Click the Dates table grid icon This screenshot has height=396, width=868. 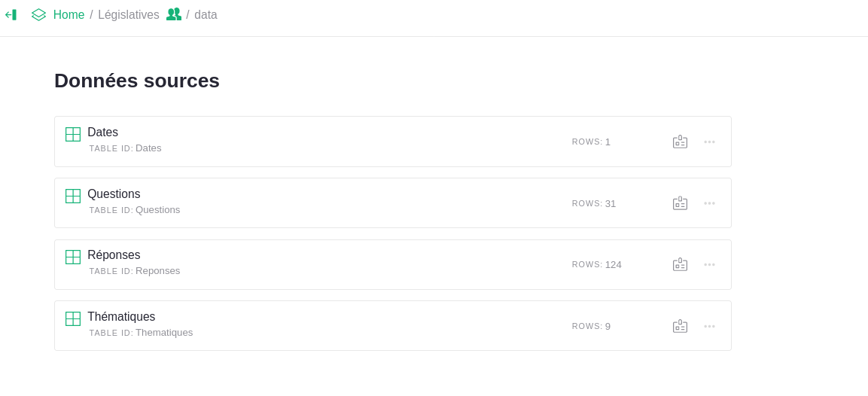(73, 134)
